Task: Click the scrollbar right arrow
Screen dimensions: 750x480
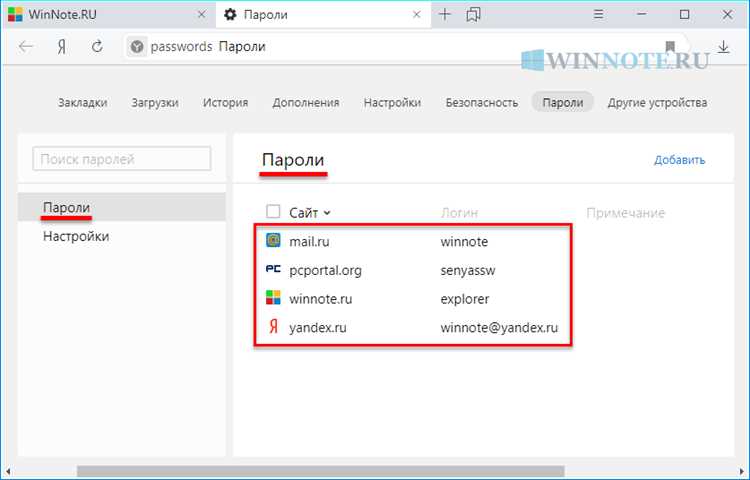Action: [x=742, y=472]
